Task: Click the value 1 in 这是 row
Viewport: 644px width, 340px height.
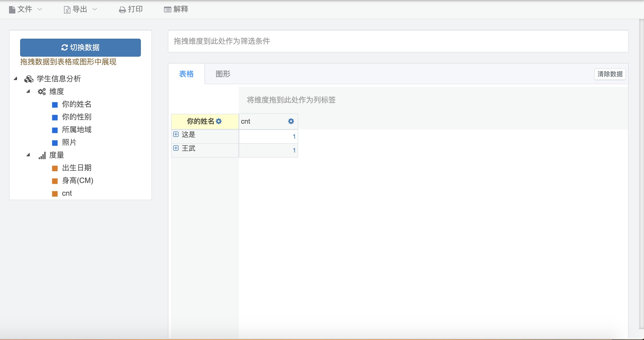Action: 294,137
